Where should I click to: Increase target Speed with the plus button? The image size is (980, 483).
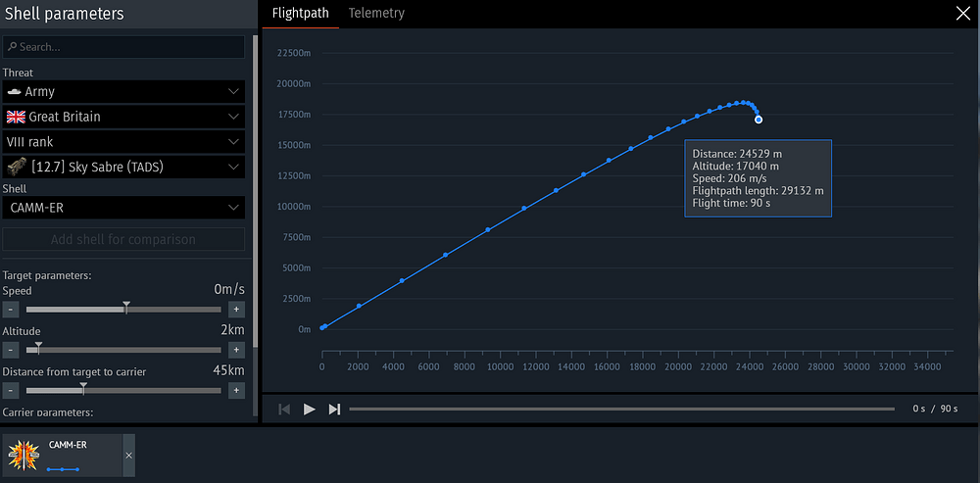click(236, 310)
